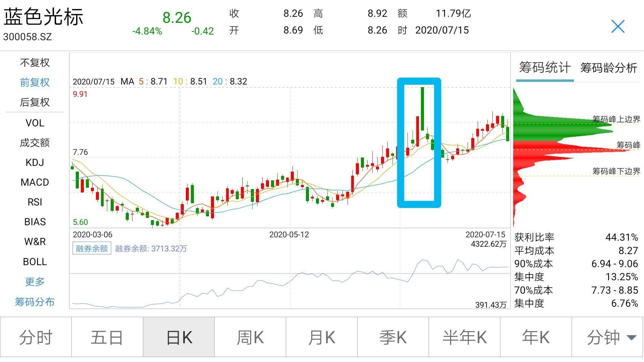This screenshot has height=362, width=644.
Task: Open the 分钟 minute interval dropdown
Action: 607,337
